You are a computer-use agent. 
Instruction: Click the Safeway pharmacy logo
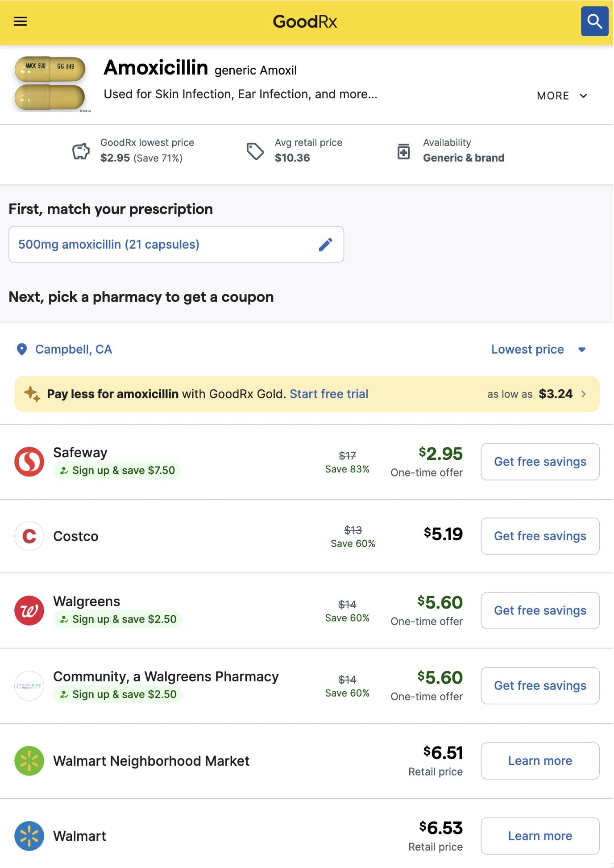pos(29,462)
